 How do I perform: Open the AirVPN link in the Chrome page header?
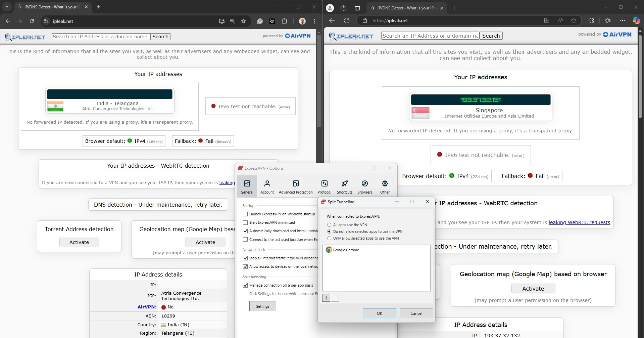[x=298, y=36]
